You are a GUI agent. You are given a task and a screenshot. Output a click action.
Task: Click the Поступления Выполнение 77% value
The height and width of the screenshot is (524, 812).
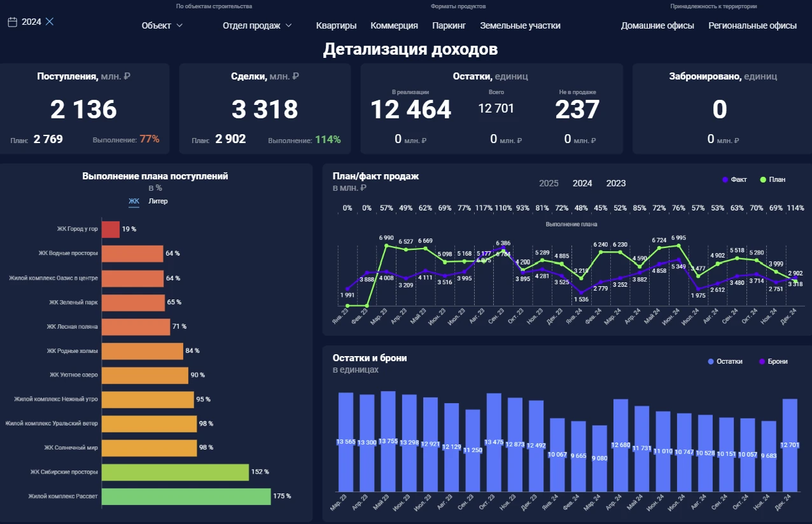click(150, 139)
